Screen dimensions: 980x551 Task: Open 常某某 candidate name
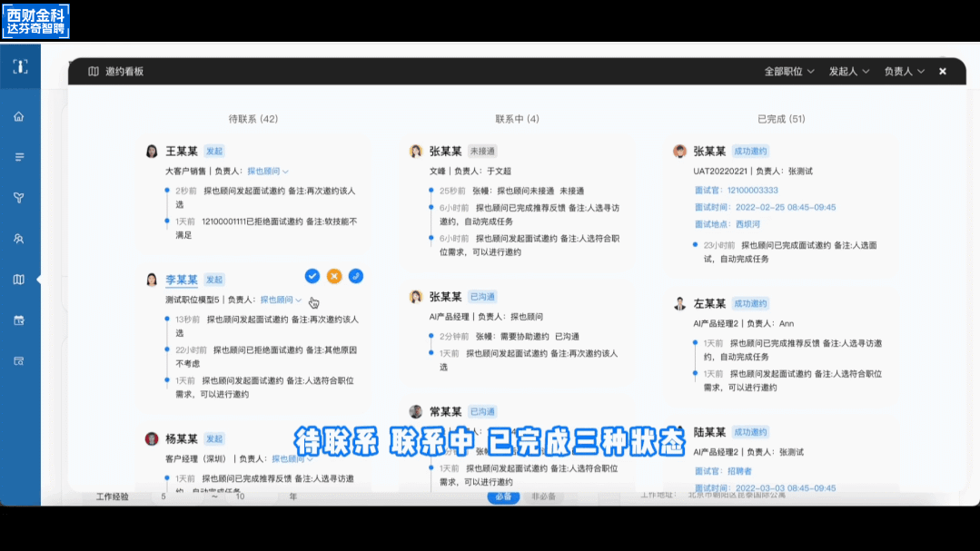(x=446, y=412)
